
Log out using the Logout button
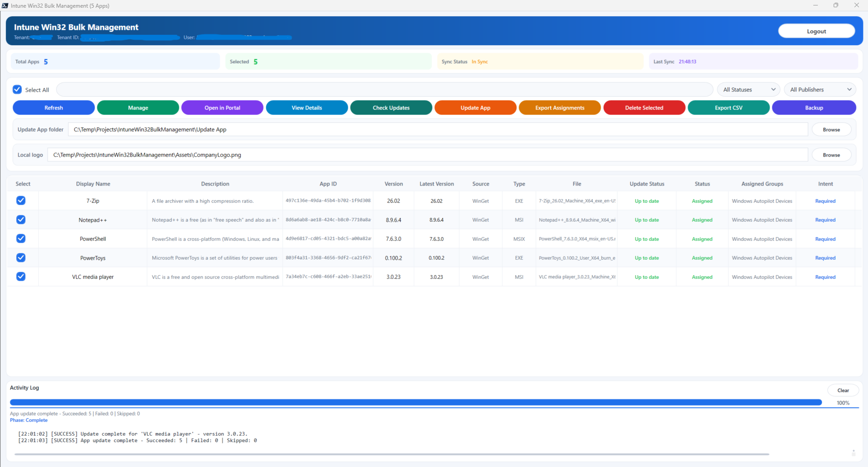point(816,31)
